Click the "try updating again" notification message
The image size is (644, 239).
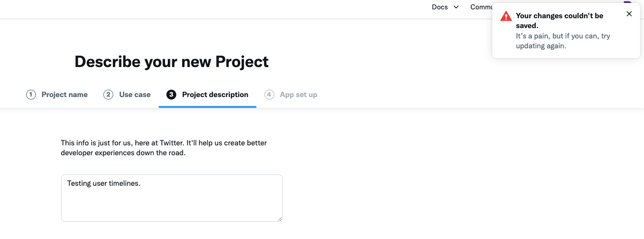point(563,41)
